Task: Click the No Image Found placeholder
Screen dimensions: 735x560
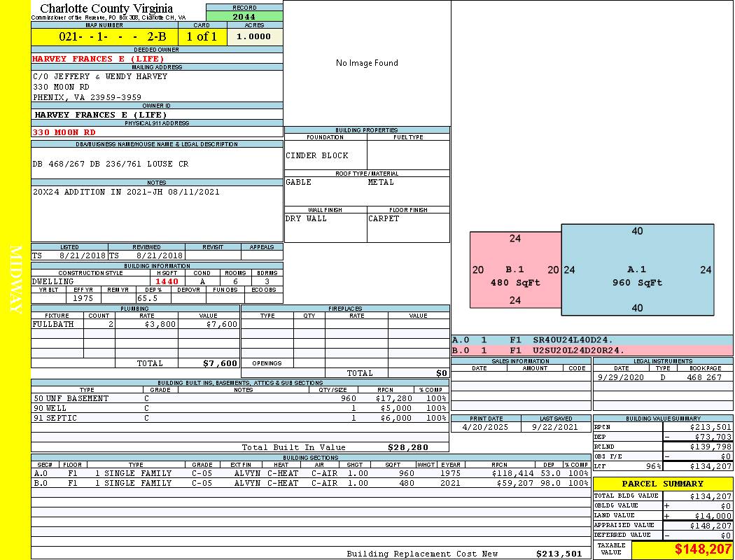Action: (367, 63)
